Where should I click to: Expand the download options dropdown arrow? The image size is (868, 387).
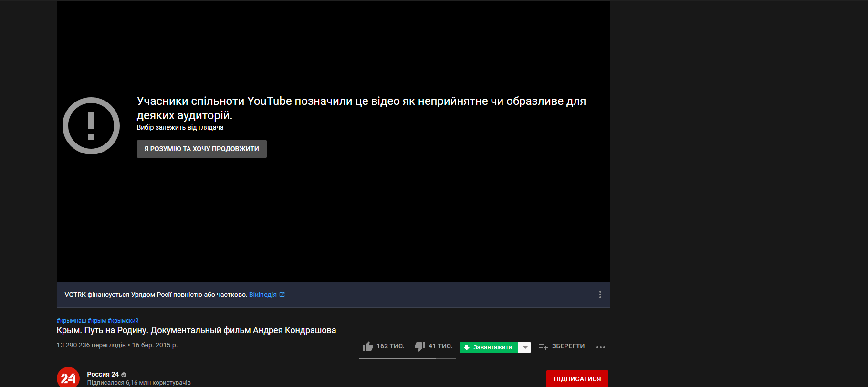tap(525, 347)
